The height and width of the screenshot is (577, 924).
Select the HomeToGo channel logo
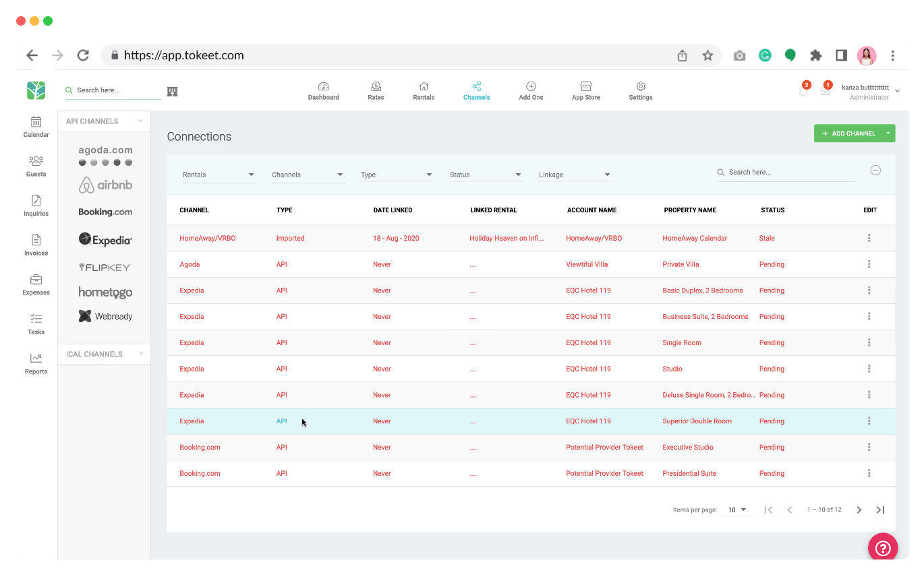click(x=105, y=292)
